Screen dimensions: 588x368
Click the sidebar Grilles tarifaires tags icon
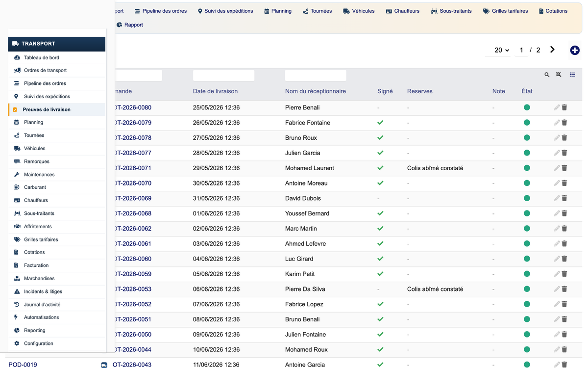pyautogui.click(x=17, y=239)
